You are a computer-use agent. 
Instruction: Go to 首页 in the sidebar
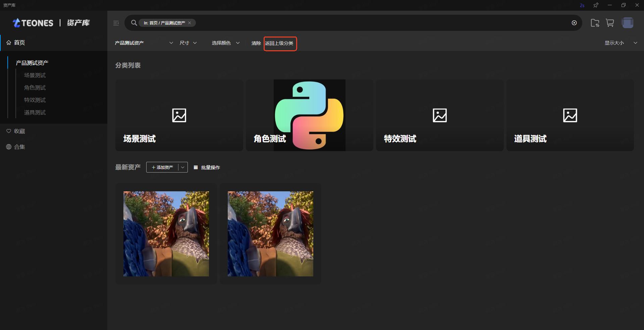click(19, 43)
